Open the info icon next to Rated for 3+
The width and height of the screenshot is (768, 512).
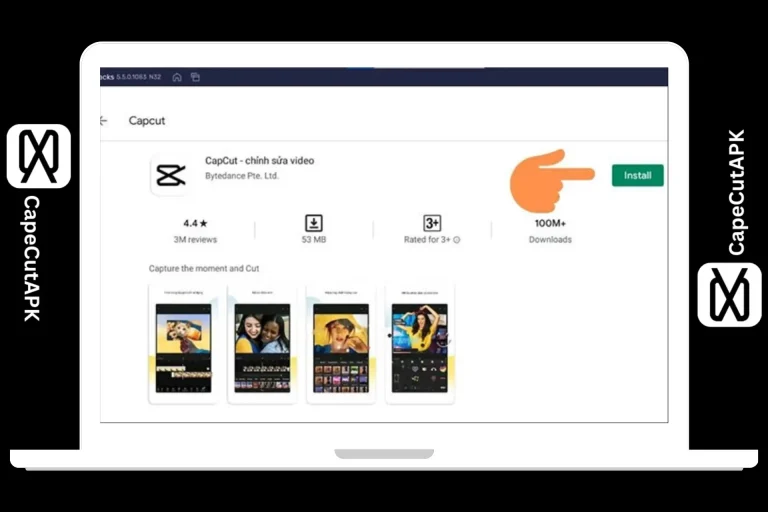pos(456,240)
